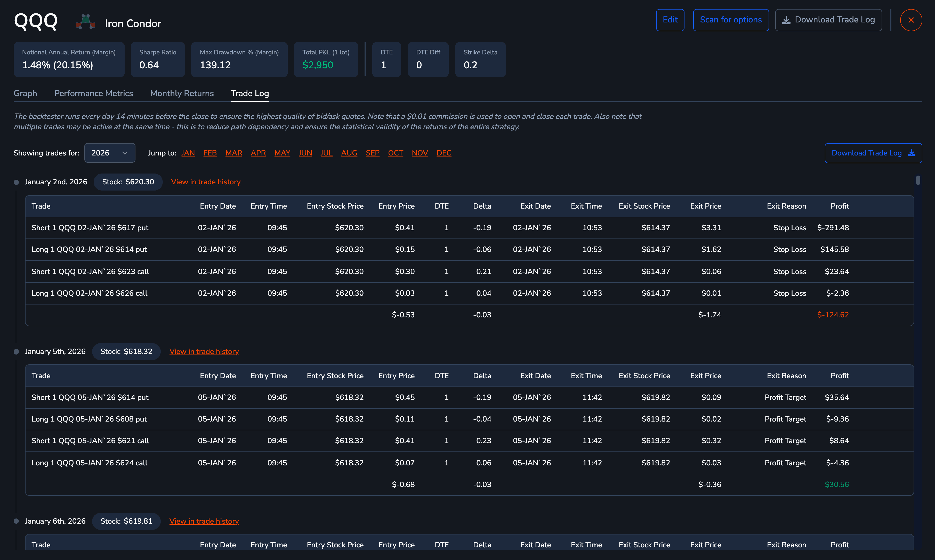This screenshot has height=560, width=935.
Task: Select the Trade Log tab
Action: pyautogui.click(x=250, y=93)
